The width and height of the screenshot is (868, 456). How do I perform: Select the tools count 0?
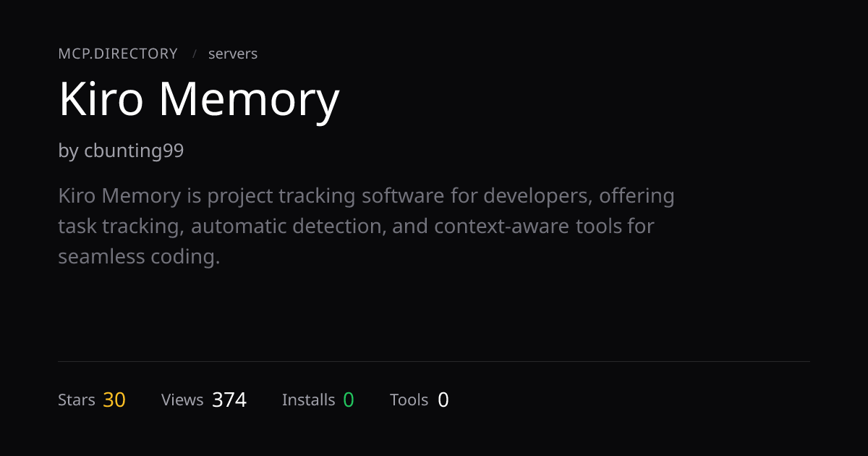tap(443, 400)
